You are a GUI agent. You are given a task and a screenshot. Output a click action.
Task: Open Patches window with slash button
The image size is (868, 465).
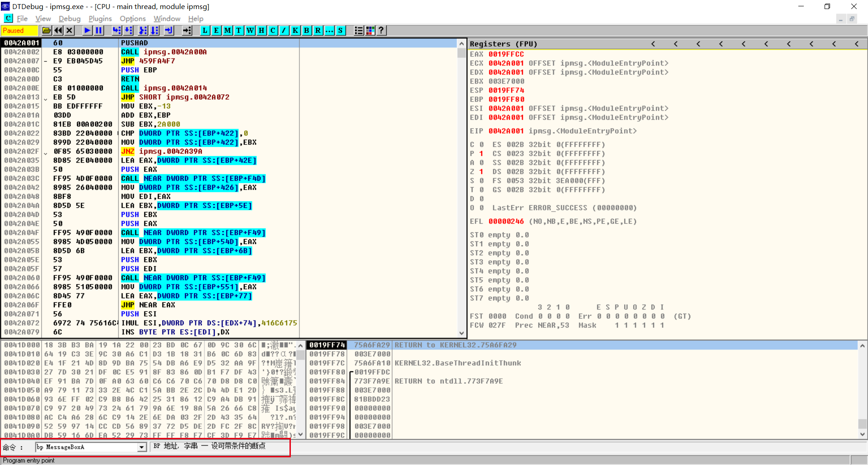point(284,30)
